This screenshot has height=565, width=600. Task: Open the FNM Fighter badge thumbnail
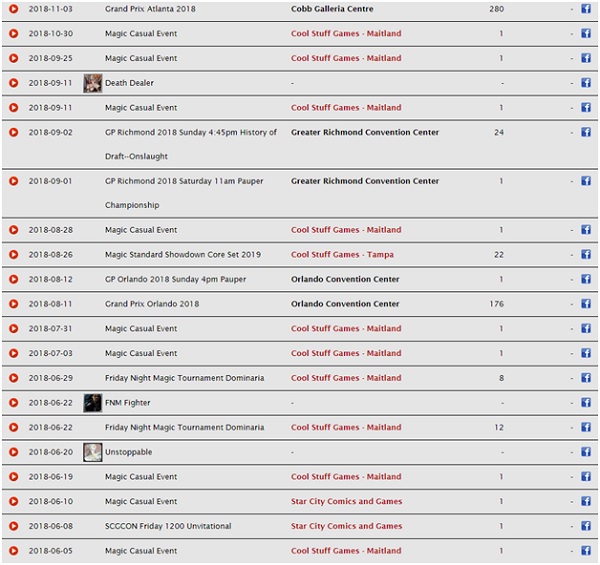(92, 403)
